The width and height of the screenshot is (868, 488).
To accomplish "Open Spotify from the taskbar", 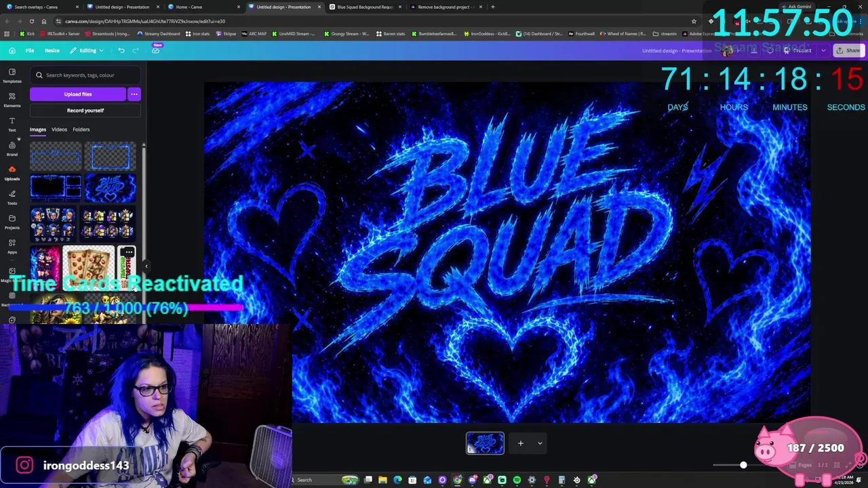I will click(x=517, y=480).
